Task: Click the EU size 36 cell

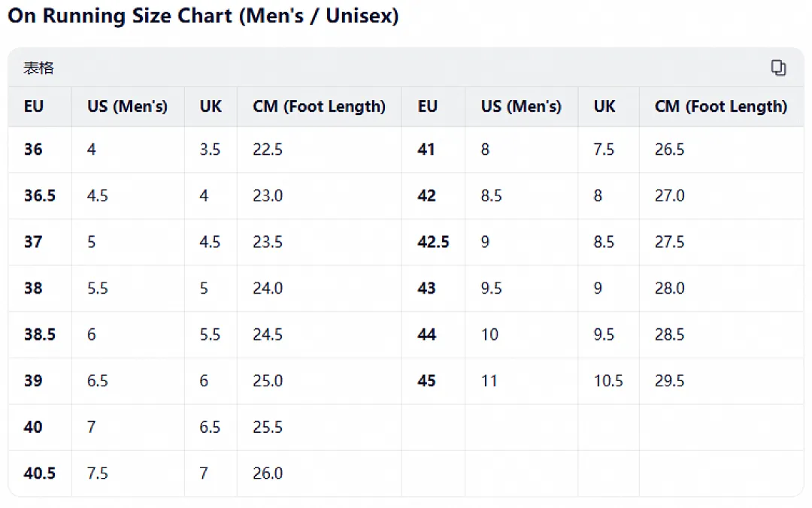Action: pos(33,149)
